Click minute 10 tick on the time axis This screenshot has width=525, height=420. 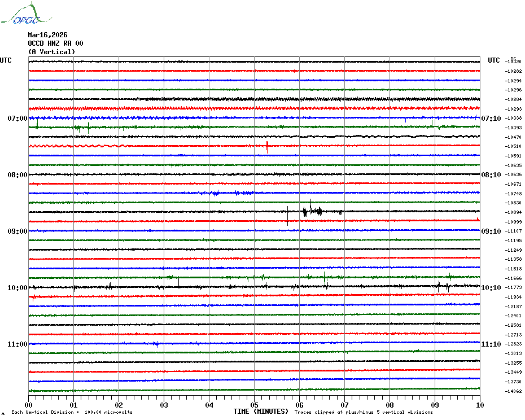click(479, 405)
